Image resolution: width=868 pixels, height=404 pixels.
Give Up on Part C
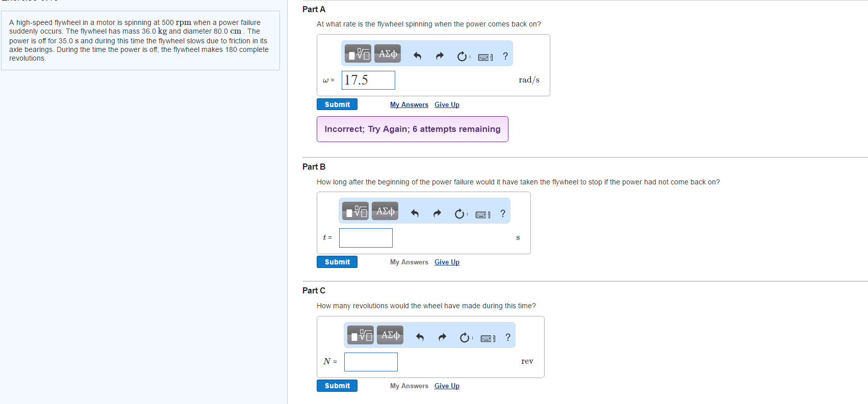pyautogui.click(x=447, y=386)
